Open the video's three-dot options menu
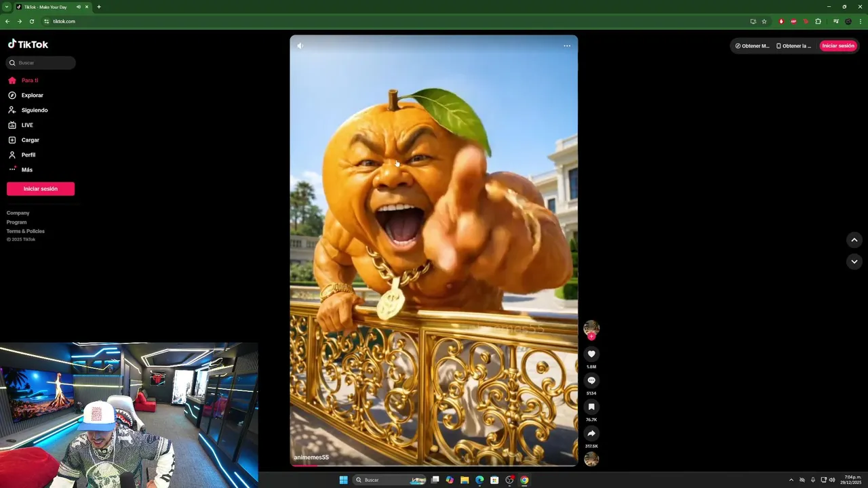The image size is (868, 488). [567, 46]
